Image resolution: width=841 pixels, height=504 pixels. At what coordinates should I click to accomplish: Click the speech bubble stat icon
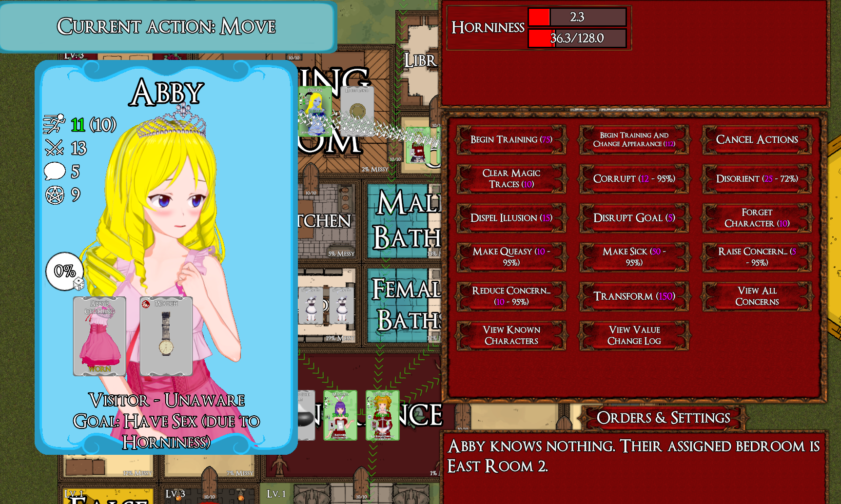click(x=55, y=171)
